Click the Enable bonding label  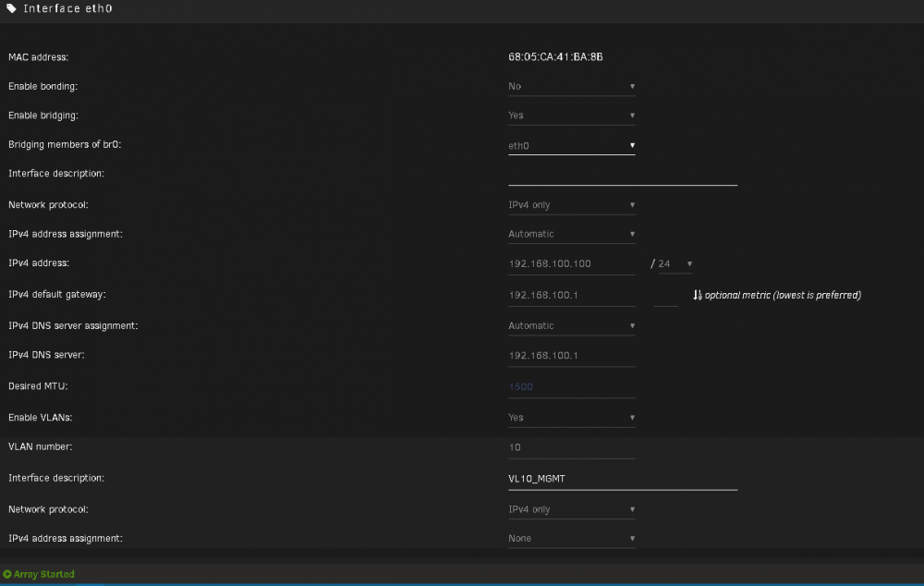(x=43, y=86)
